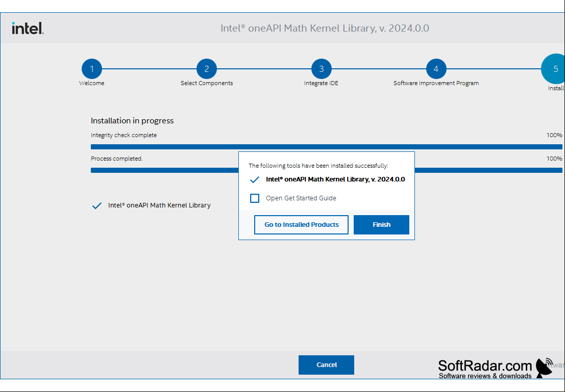Click the Cancel button
Screen dimensions: 565x392
(x=326, y=364)
